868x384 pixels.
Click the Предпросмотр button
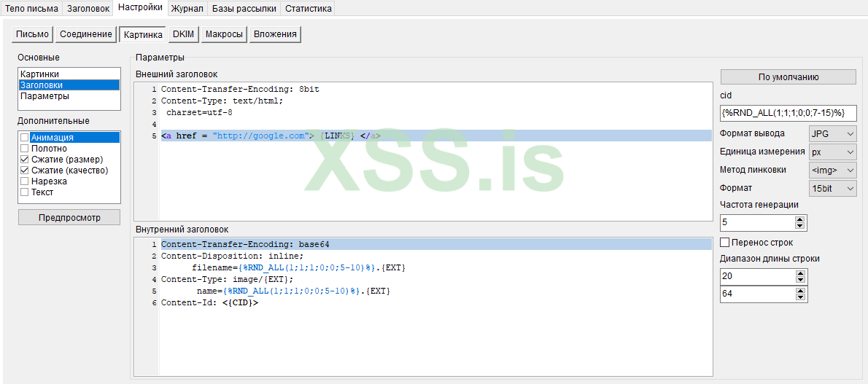pyautogui.click(x=69, y=217)
